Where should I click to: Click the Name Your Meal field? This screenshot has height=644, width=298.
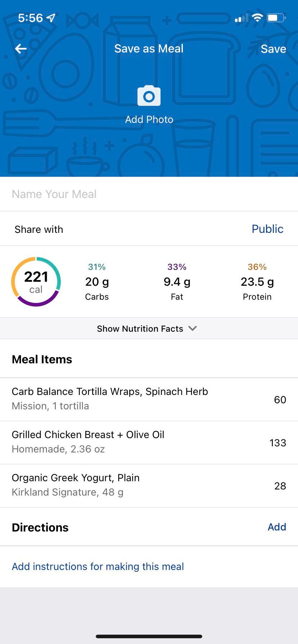point(149,194)
